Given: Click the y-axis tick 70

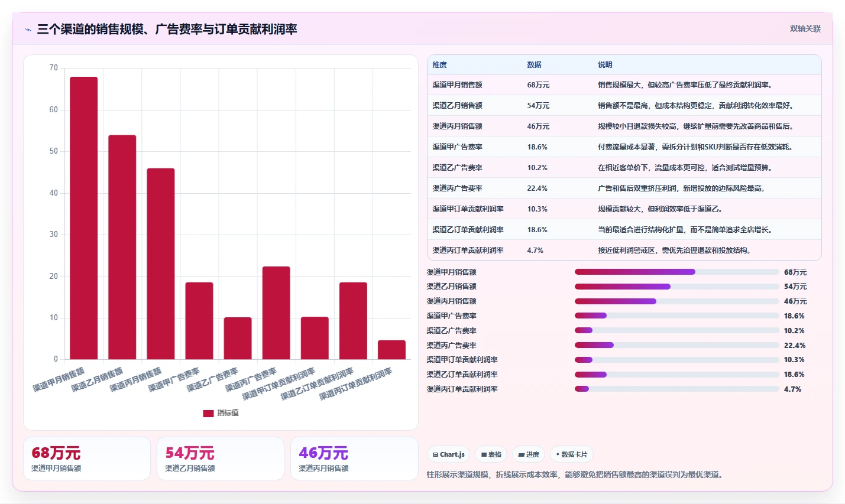Looking at the screenshot, I should point(54,68).
